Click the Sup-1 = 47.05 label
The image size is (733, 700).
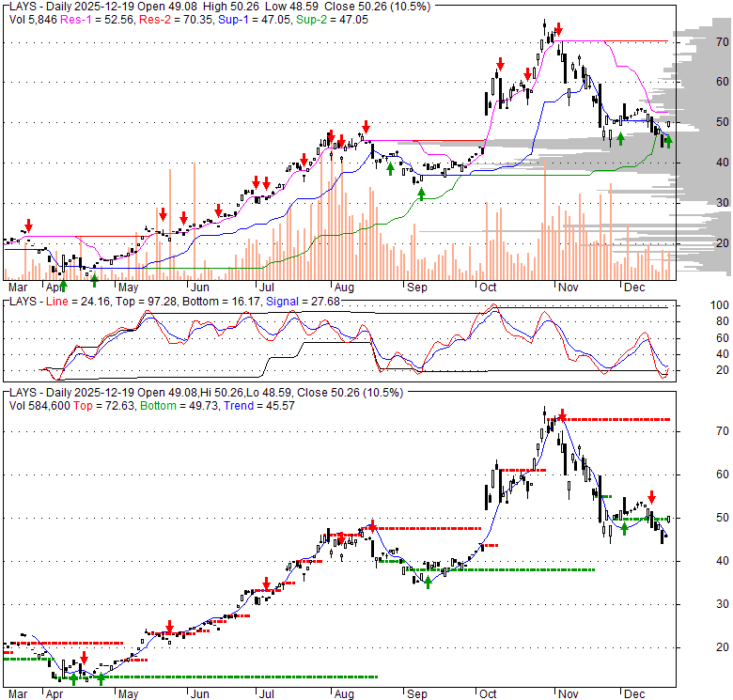255,20
